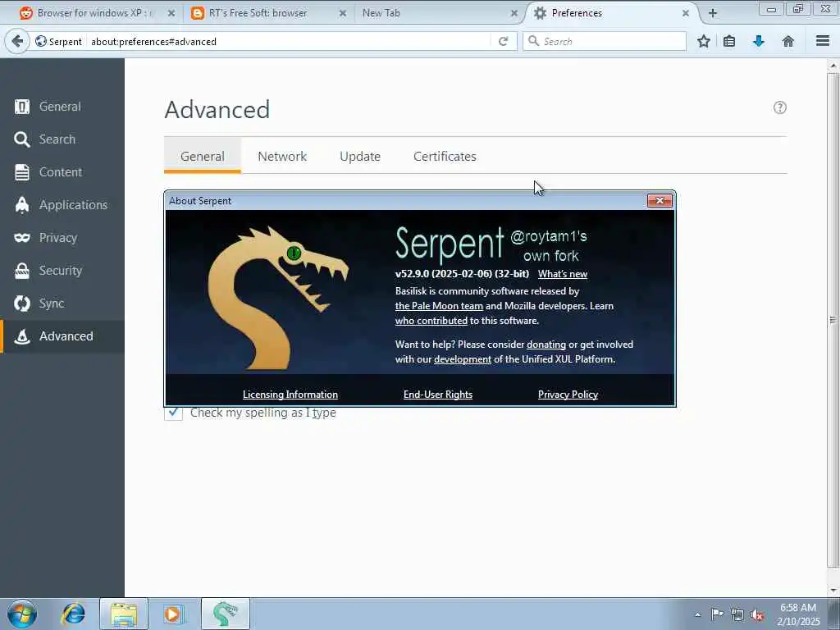Open the Action Center flag icon
Image resolution: width=840 pixels, height=630 pixels.
tap(717, 614)
